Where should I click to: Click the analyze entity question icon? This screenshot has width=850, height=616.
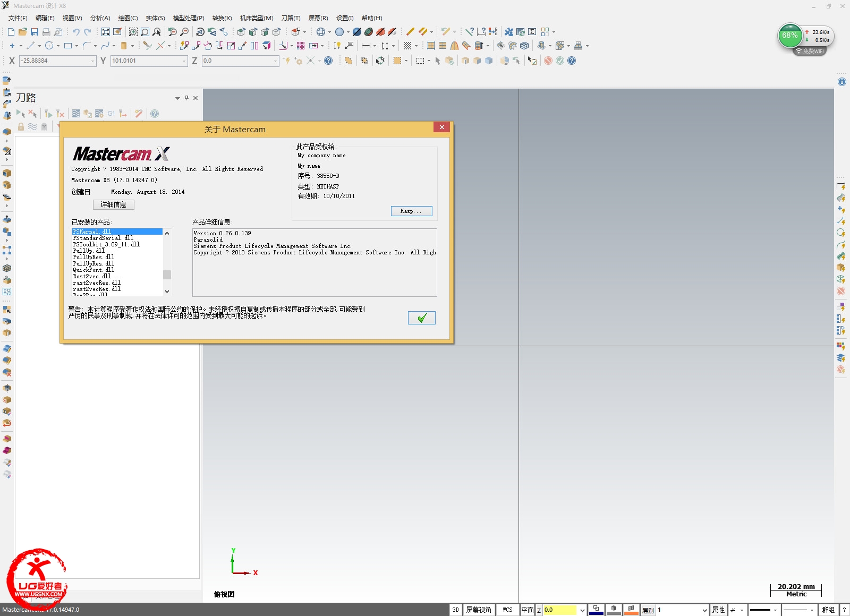click(x=470, y=32)
